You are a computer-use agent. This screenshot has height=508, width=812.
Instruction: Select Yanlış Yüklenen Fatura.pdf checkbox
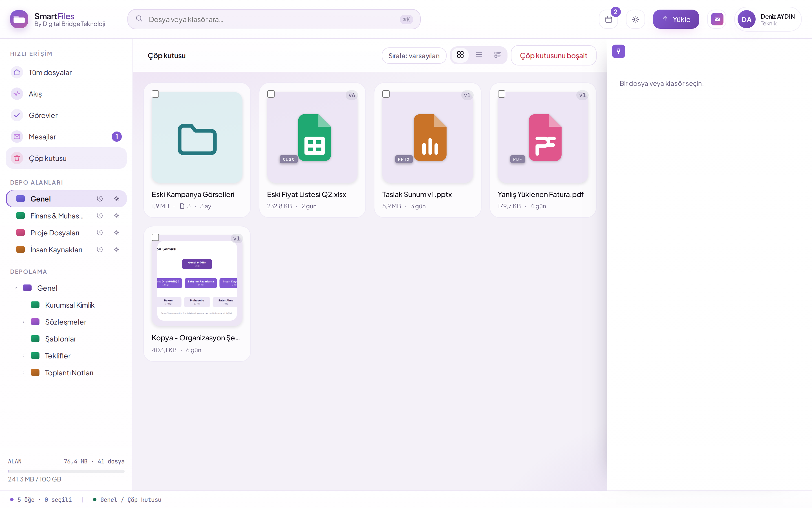[x=501, y=94]
